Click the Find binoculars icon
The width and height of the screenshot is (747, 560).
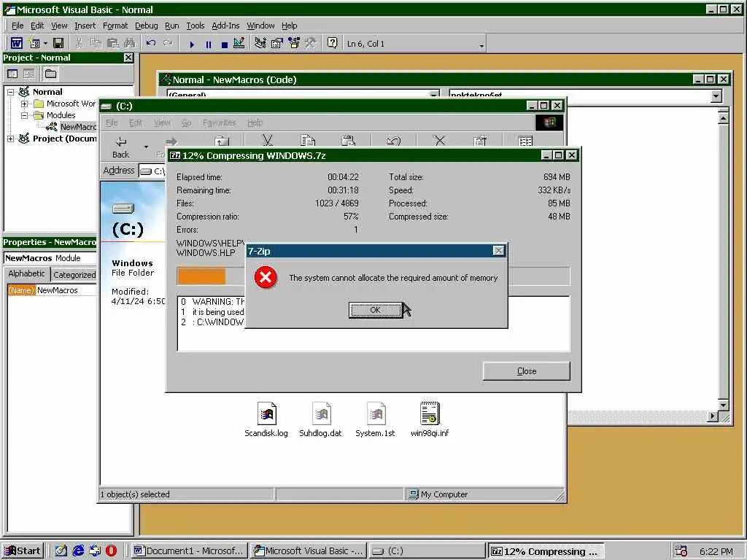pyautogui.click(x=129, y=43)
